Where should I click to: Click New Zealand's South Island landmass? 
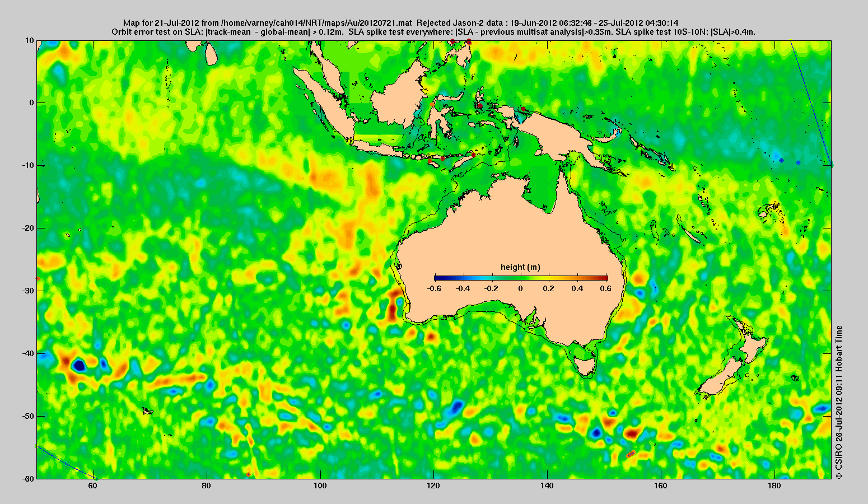click(x=720, y=378)
